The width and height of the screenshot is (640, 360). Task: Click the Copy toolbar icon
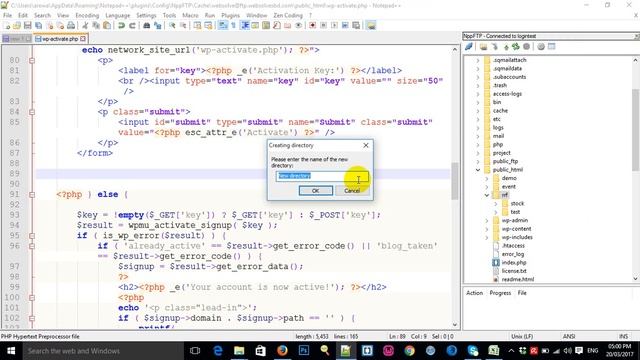coord(96,25)
